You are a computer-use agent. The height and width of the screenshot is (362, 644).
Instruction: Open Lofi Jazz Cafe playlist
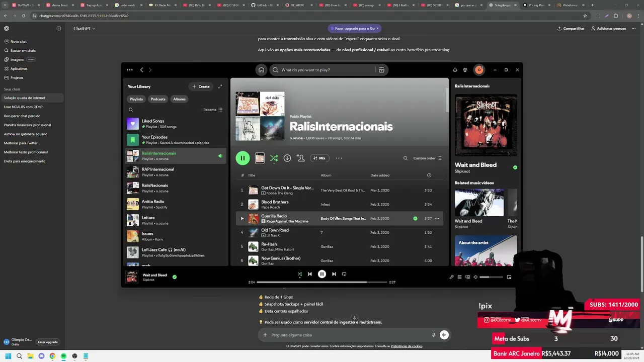point(176,252)
